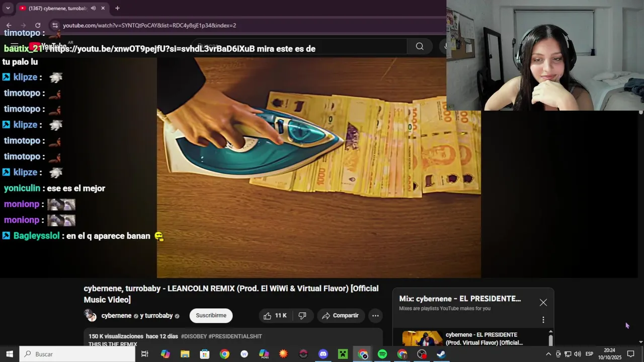Open the Windows Start menu

click(x=10, y=354)
